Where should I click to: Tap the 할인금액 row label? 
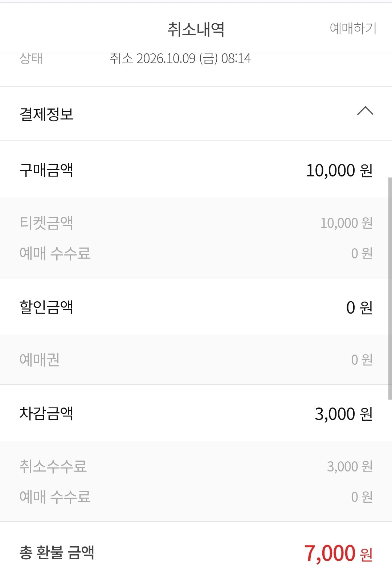46,307
